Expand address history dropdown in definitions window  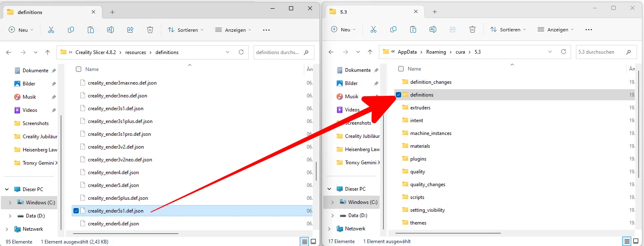click(228, 52)
